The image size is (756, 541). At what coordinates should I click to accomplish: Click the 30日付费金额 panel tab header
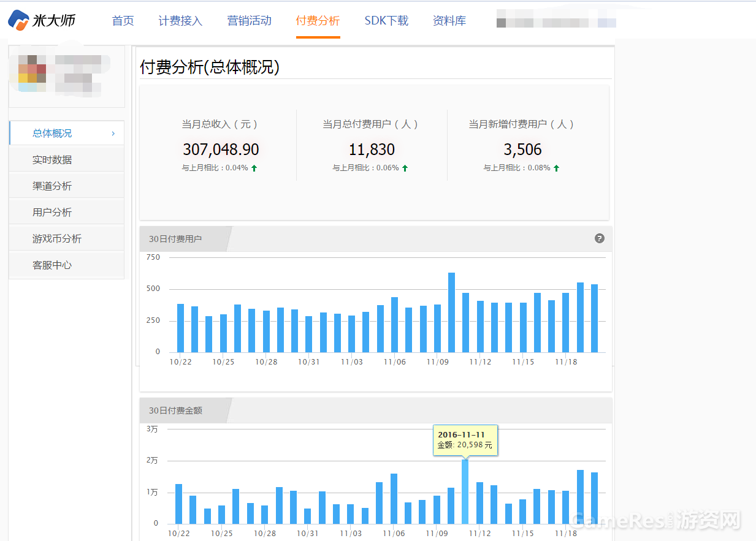coord(184,410)
